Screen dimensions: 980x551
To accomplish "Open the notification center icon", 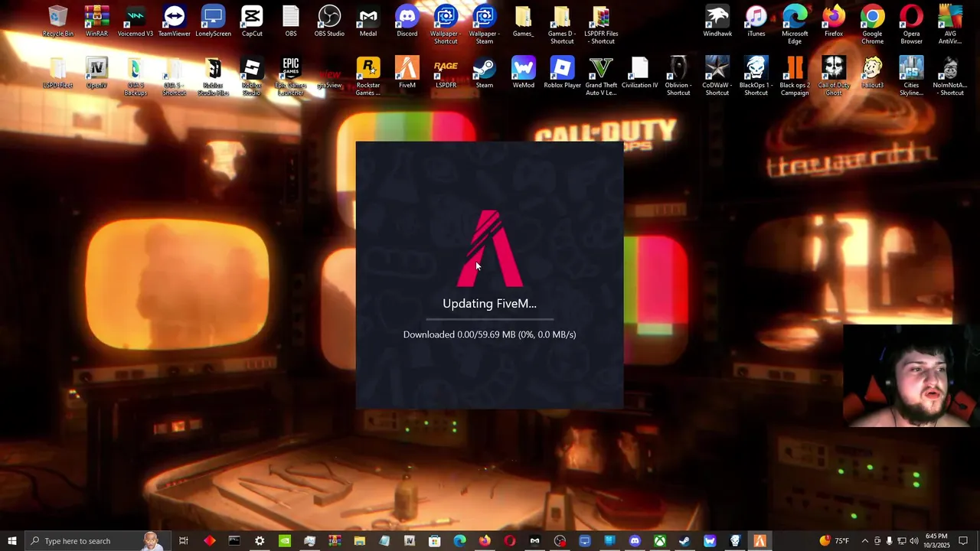I will (963, 541).
